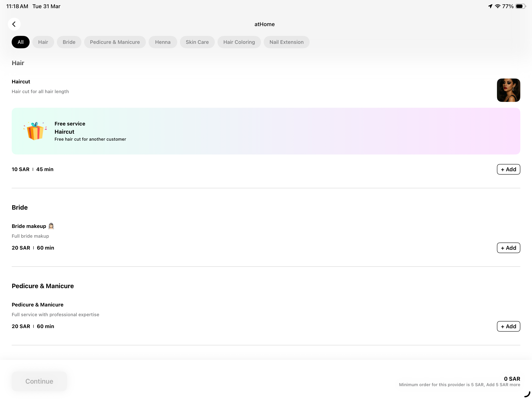The height and width of the screenshot is (399, 532).
Task: Open the Nail Extension category
Action: click(286, 42)
